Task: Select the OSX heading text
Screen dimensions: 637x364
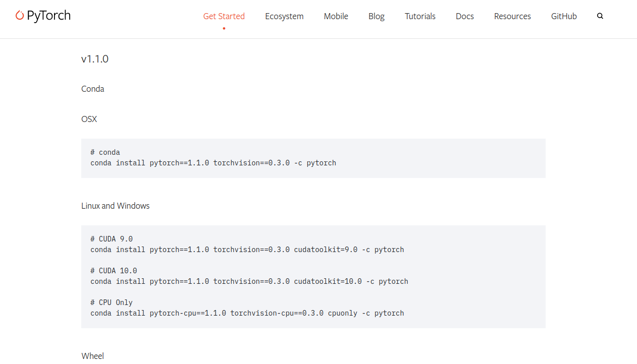Action: (89, 119)
